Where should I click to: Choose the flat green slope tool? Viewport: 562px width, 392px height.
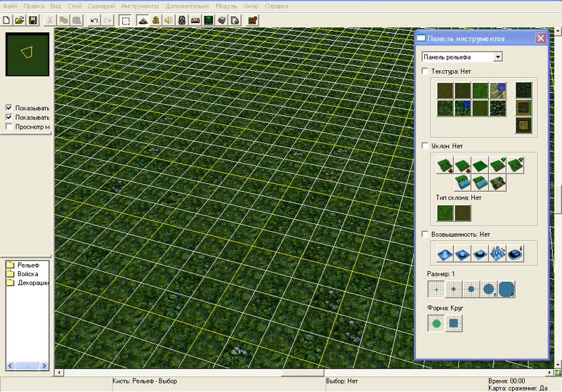tap(479, 166)
